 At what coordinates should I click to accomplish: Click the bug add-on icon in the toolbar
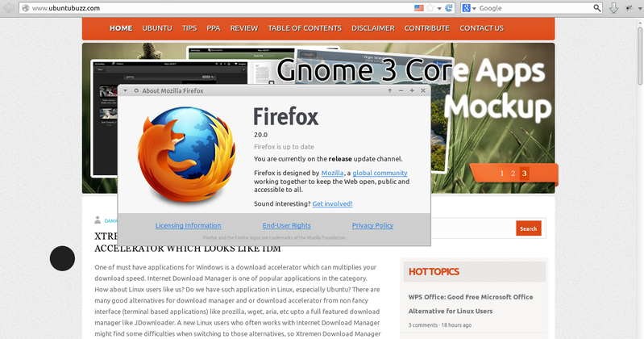[x=629, y=8]
